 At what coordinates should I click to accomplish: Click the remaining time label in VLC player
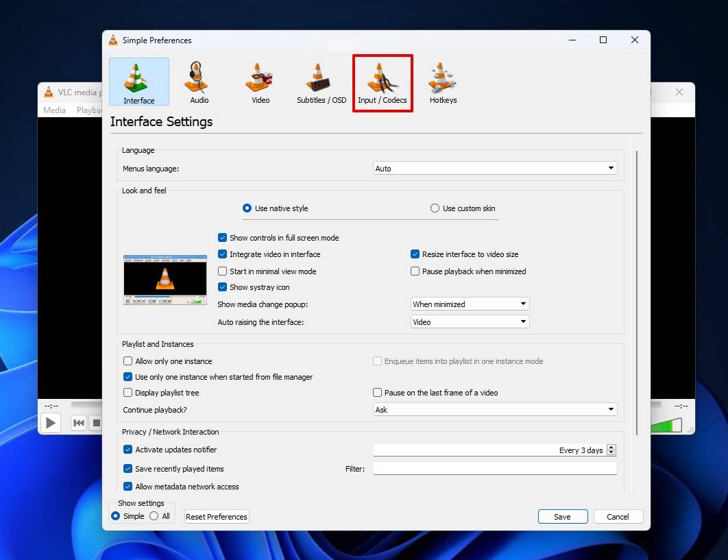pos(681,406)
